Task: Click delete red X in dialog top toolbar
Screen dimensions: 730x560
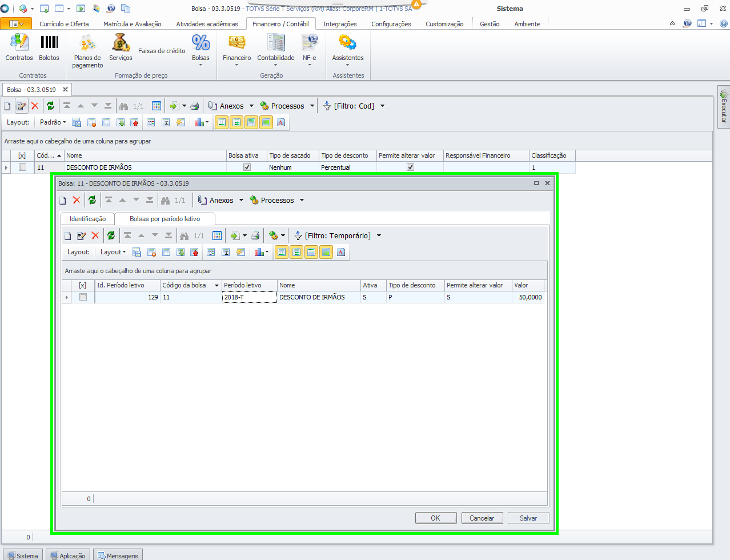Action: (77, 200)
